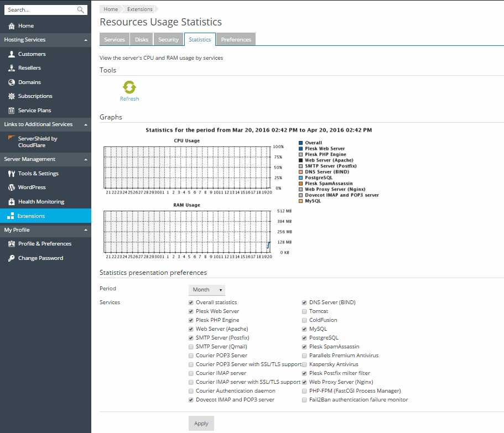Click the Domains globe icon
Screen dimensions: 504x433
[12, 82]
